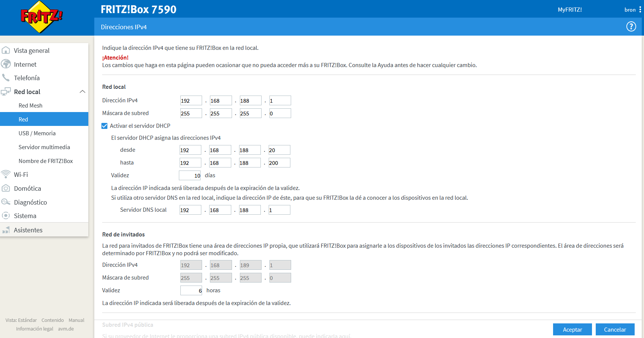Click Servidor DNS local first octet field

[190, 210]
